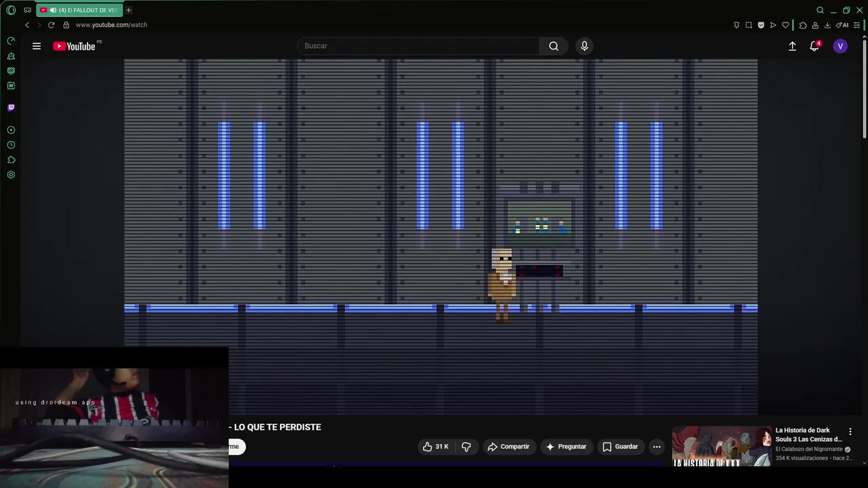View site security lock information
Screen dimensions: 868x488
tap(66, 25)
